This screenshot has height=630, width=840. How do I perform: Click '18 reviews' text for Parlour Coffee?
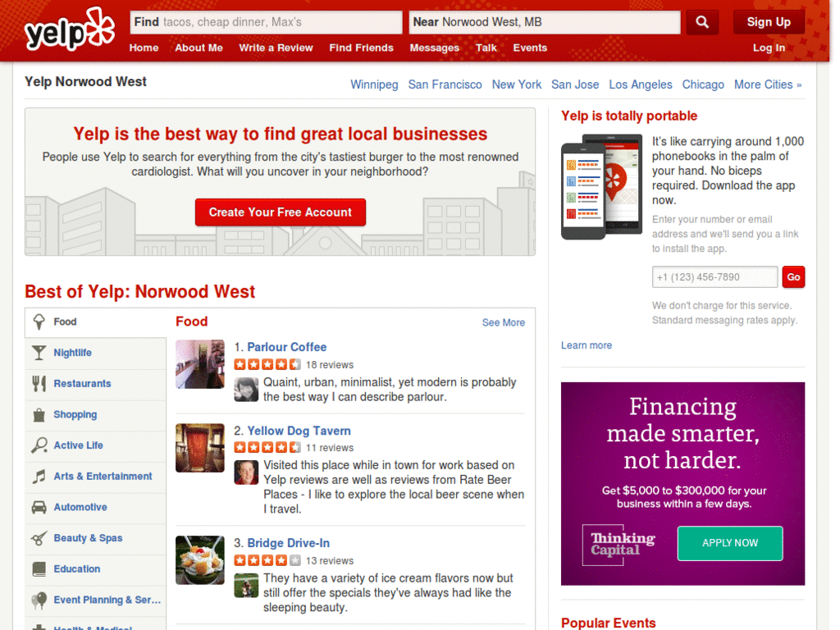(330, 365)
